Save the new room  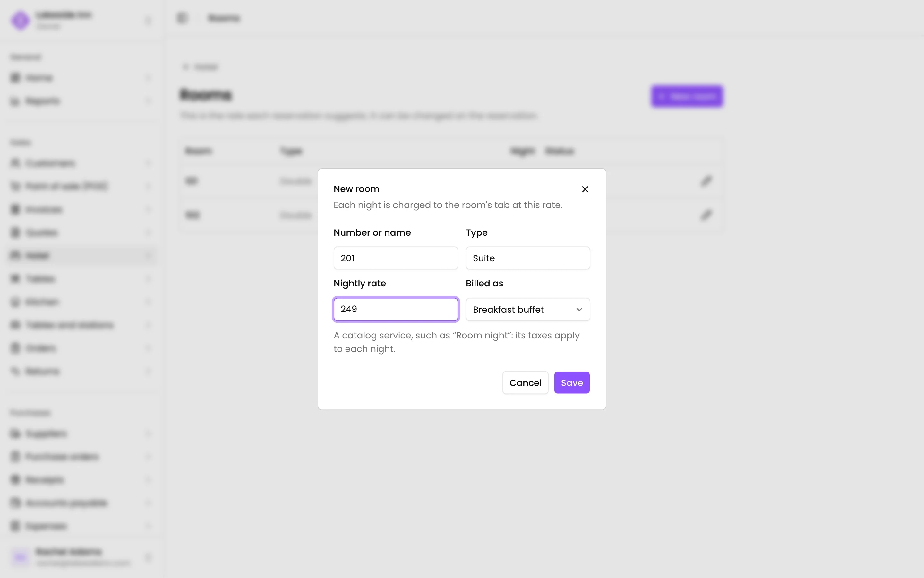(572, 383)
